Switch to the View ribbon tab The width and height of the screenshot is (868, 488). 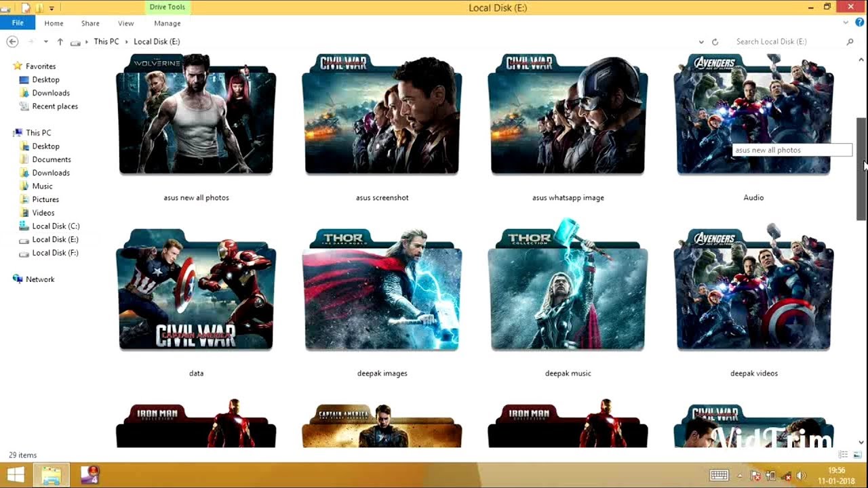(125, 22)
